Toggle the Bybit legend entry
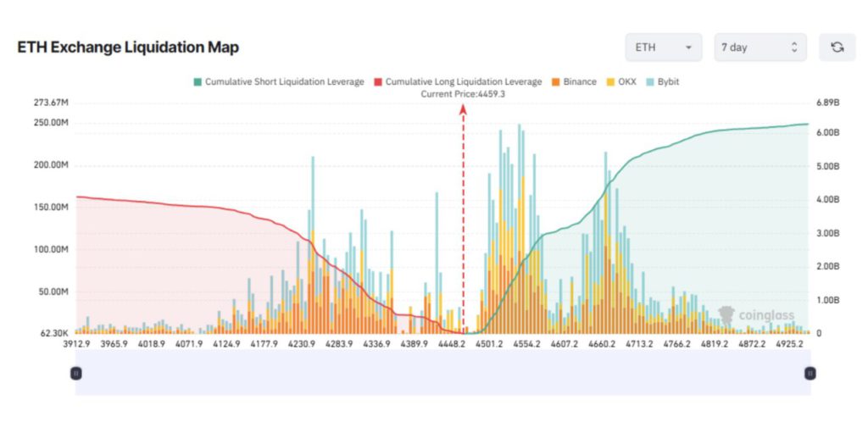This screenshot has width=868, height=422. pos(663,82)
